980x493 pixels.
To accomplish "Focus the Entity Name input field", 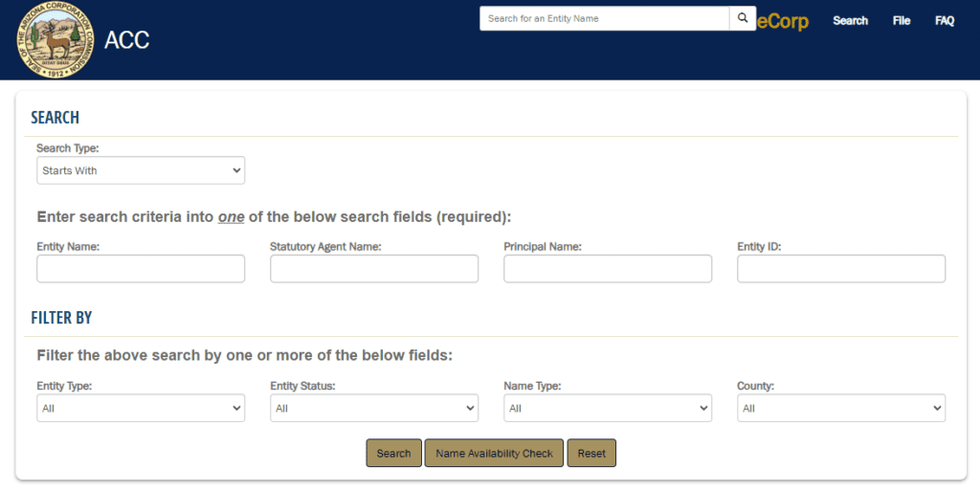I will [x=141, y=269].
